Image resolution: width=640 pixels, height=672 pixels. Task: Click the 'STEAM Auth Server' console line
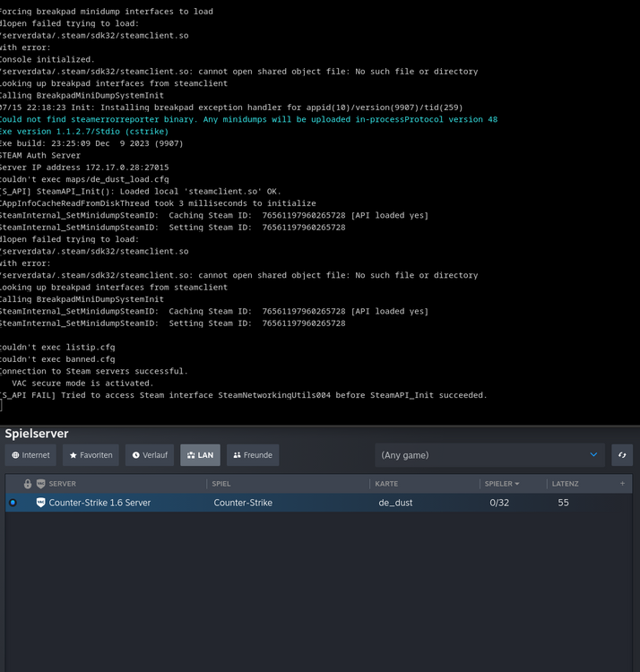pyautogui.click(x=40, y=155)
